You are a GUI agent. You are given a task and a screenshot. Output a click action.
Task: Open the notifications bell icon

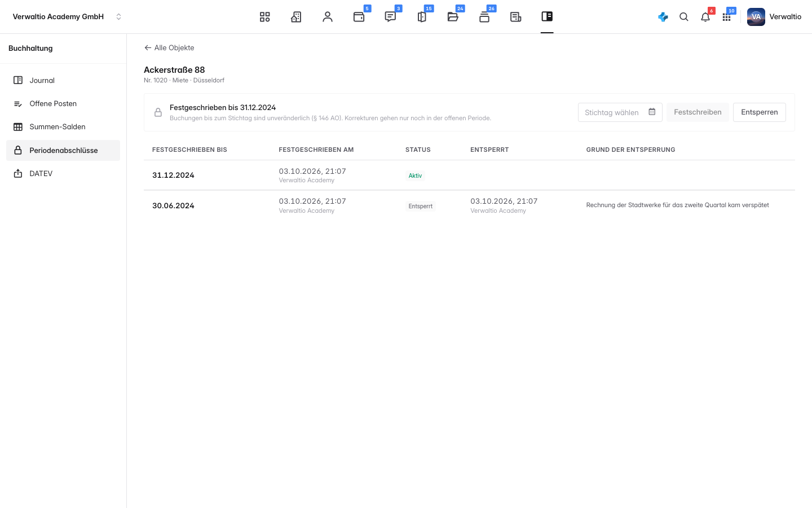click(705, 17)
